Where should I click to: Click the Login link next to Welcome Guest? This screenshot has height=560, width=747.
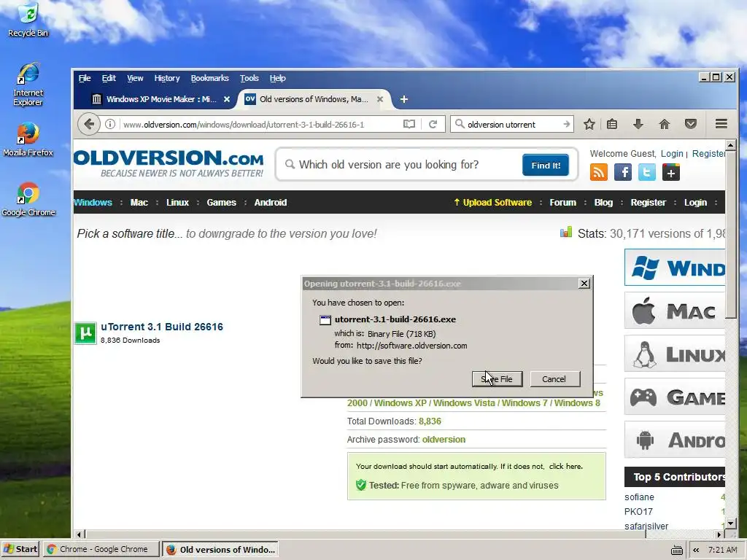point(672,153)
